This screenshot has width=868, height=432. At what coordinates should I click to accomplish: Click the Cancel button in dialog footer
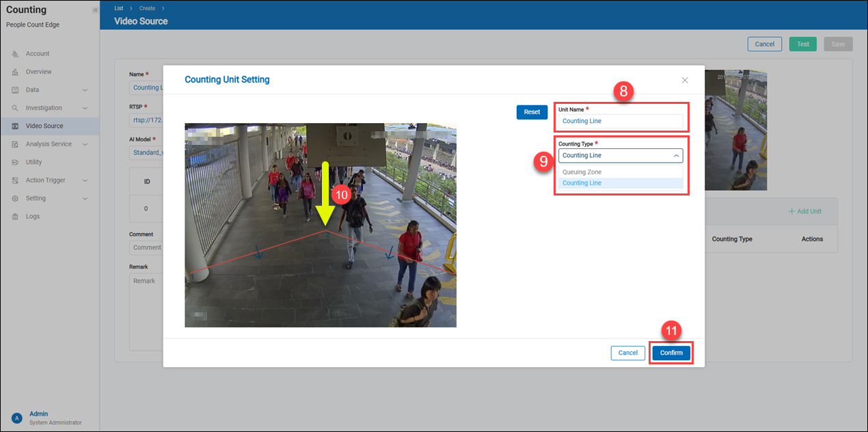tap(627, 353)
